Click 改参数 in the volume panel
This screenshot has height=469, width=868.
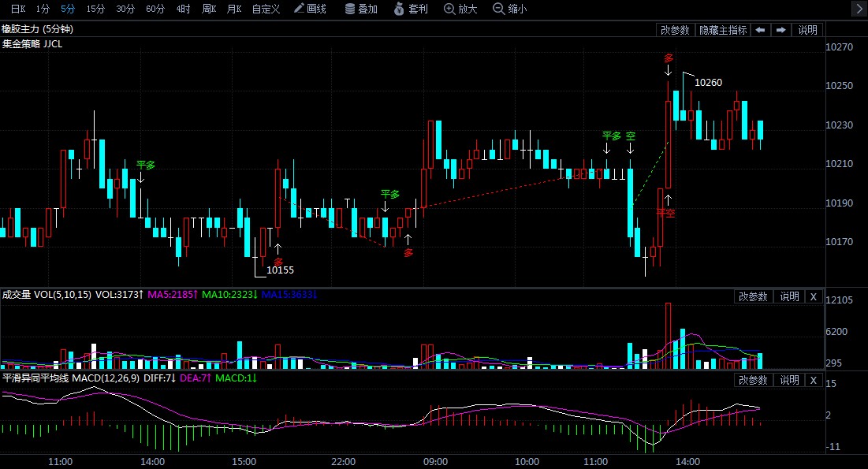[x=753, y=297]
